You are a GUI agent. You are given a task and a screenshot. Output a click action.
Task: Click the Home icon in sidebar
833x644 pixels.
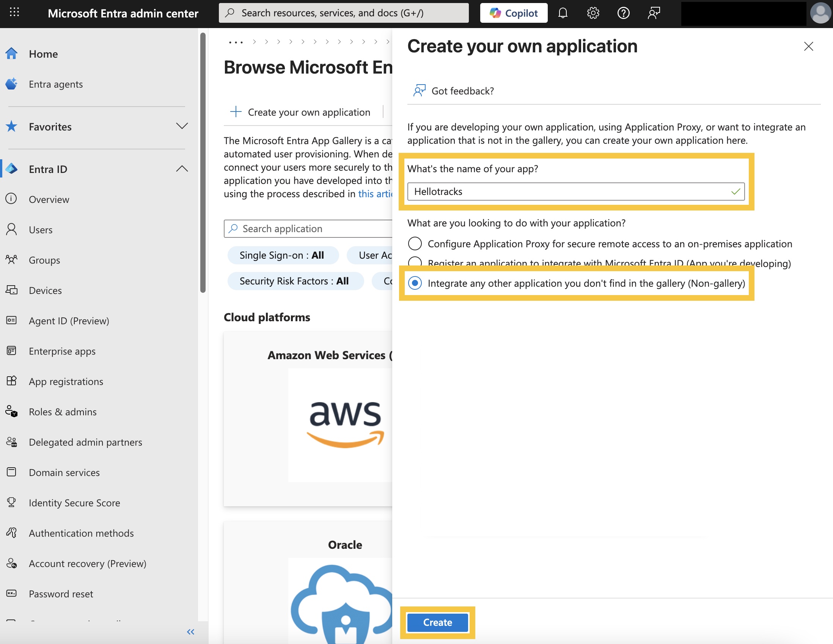pyautogui.click(x=11, y=54)
